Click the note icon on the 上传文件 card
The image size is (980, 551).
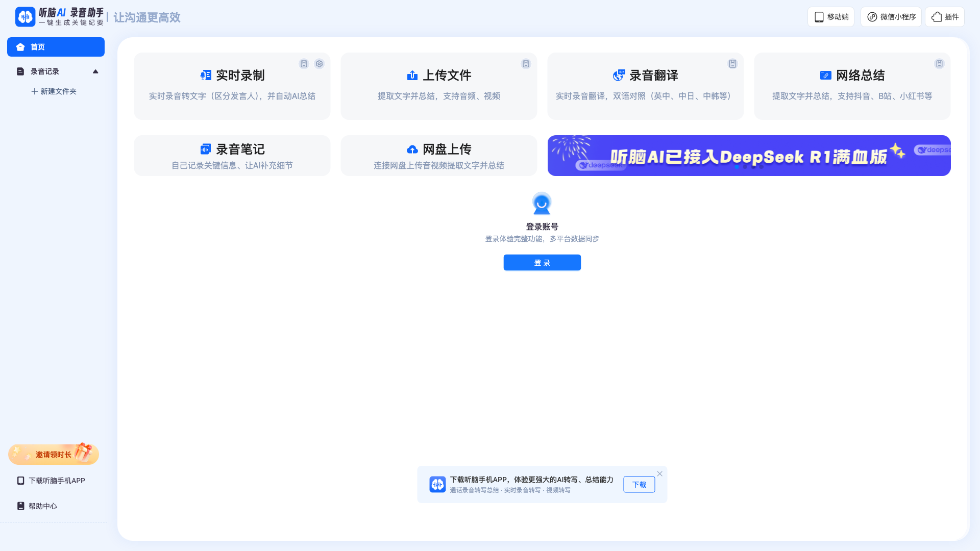(x=526, y=64)
